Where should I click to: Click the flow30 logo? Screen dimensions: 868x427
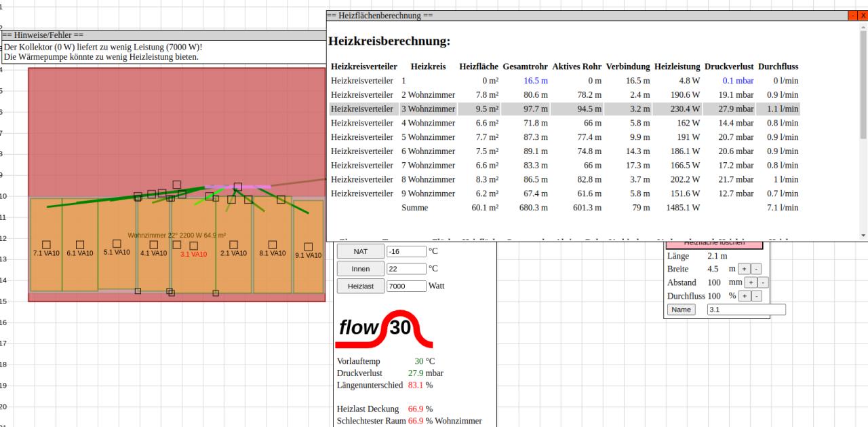pyautogui.click(x=384, y=329)
